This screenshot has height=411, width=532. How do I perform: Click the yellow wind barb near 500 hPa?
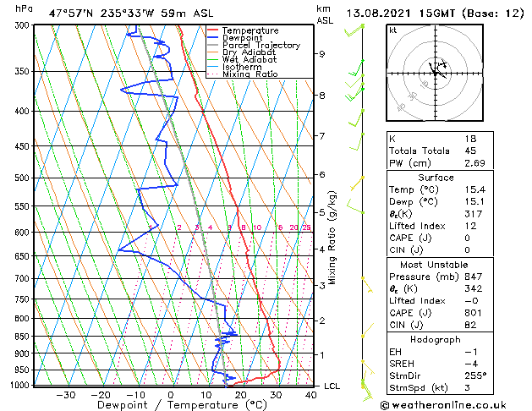[357, 184]
